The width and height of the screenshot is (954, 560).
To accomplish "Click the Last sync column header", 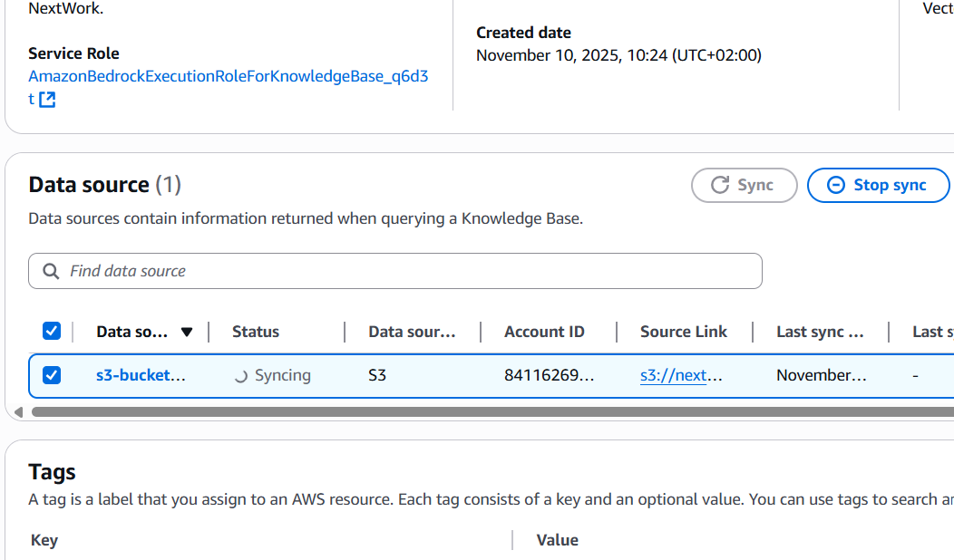I will 820,332.
